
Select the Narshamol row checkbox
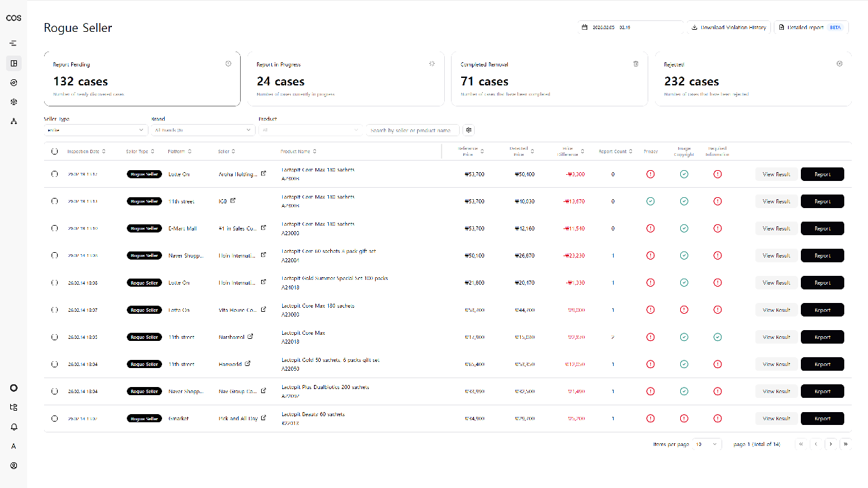54,337
